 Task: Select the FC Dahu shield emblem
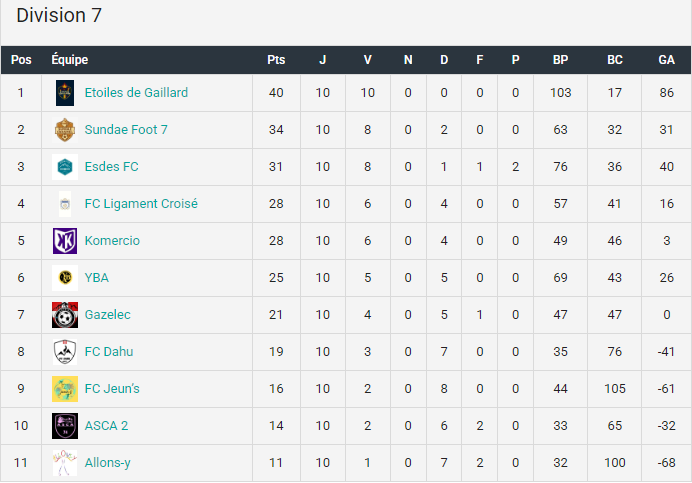coord(65,352)
